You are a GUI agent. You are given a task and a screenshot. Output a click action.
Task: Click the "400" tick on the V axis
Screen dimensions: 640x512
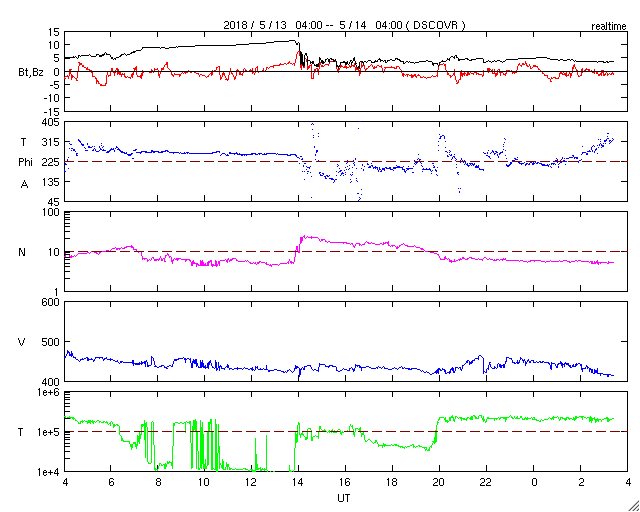51,382
